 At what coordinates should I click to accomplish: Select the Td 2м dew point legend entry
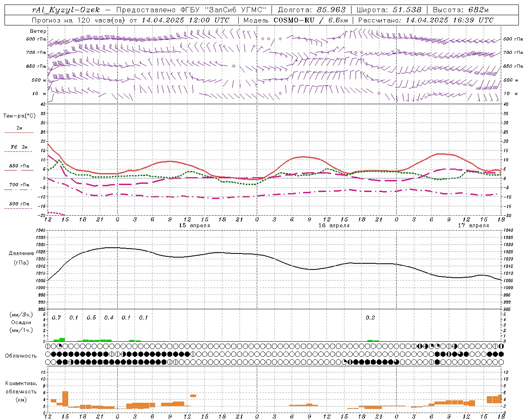tap(19, 147)
